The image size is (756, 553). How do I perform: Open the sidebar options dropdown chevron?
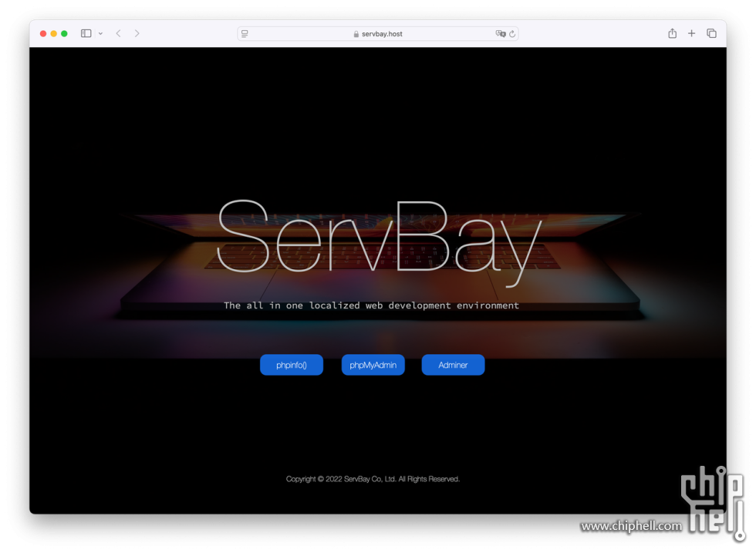(x=100, y=34)
